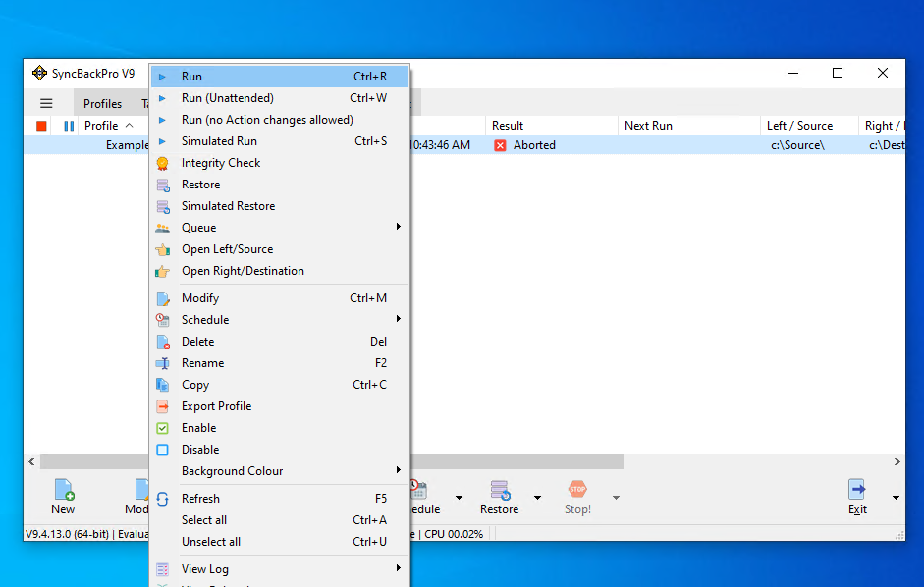Click the Modify document icon in menu
The image size is (924, 587).
click(x=163, y=298)
